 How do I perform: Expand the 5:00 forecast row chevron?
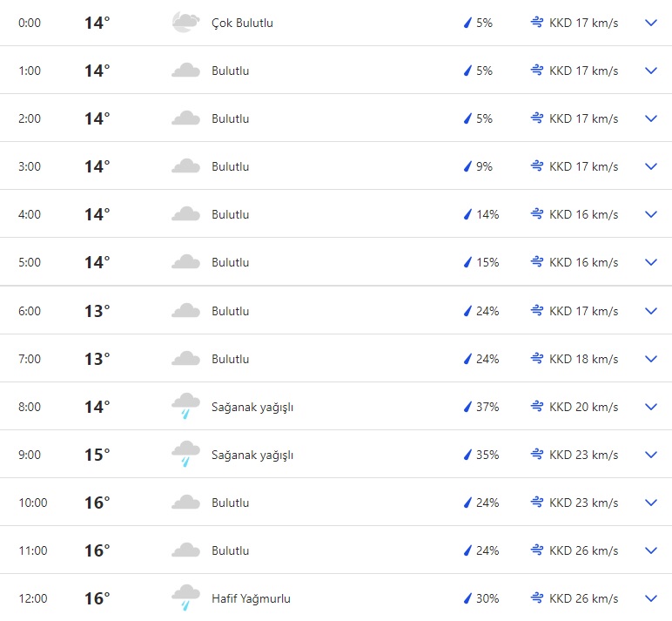(650, 262)
